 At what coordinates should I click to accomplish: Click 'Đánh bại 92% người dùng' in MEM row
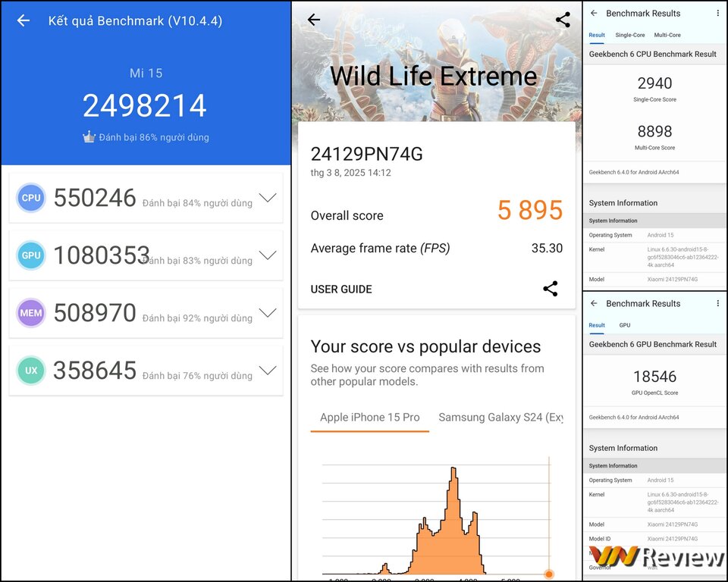pos(197,318)
